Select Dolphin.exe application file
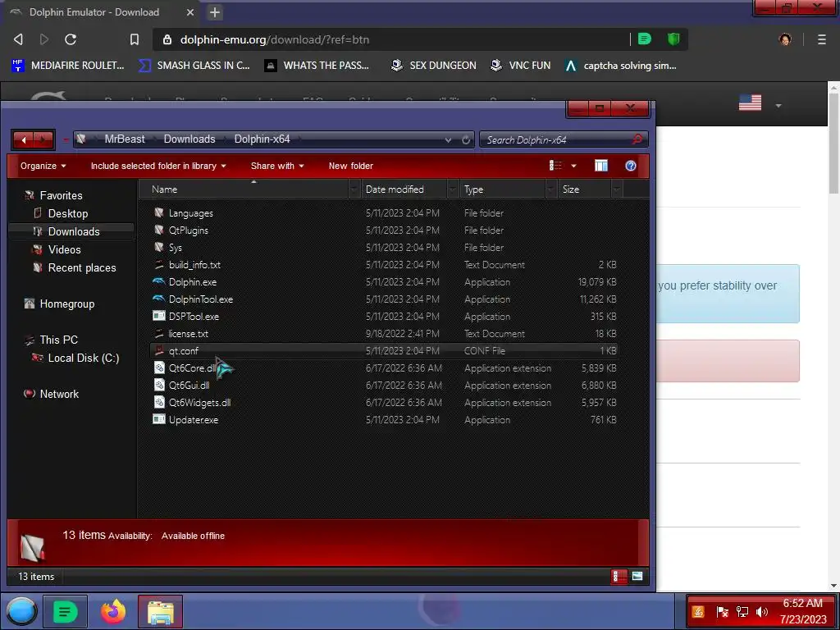The image size is (840, 630). [192, 282]
